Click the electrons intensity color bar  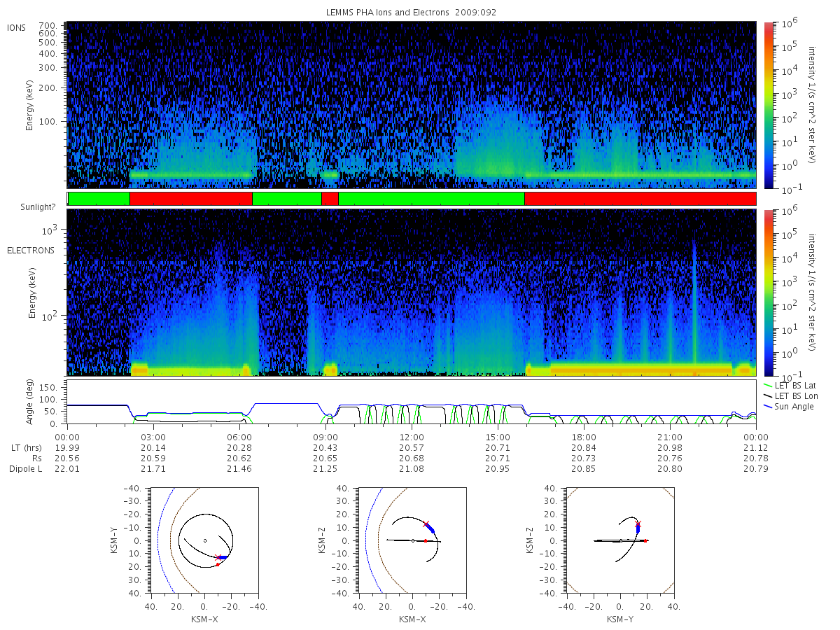(768, 293)
